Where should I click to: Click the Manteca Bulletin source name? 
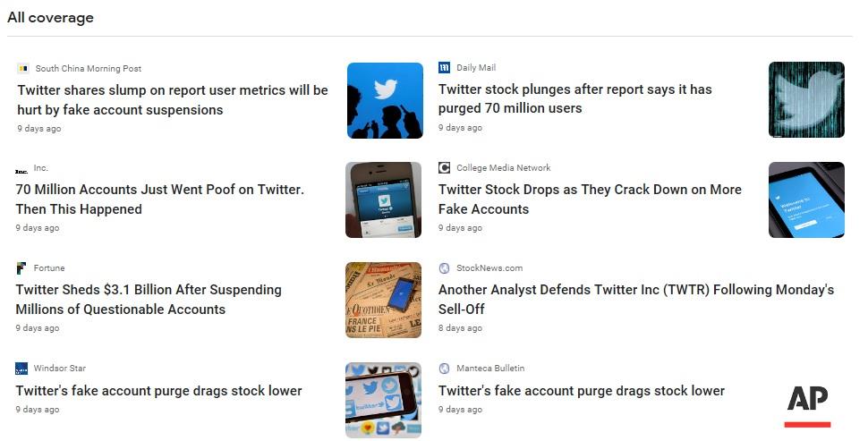[x=490, y=369]
